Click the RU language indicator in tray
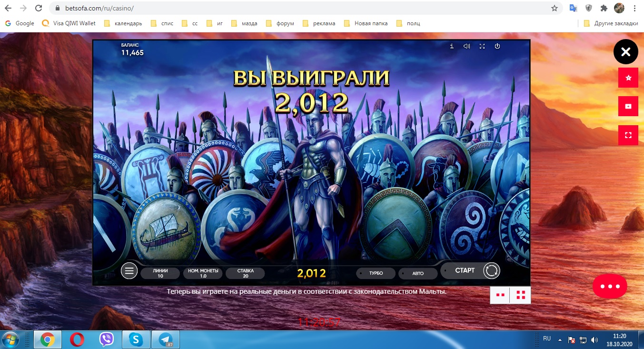This screenshot has height=349, width=644. pyautogui.click(x=547, y=339)
